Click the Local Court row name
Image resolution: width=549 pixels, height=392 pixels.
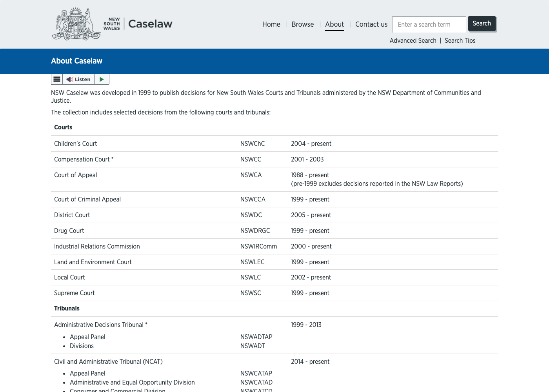click(69, 278)
